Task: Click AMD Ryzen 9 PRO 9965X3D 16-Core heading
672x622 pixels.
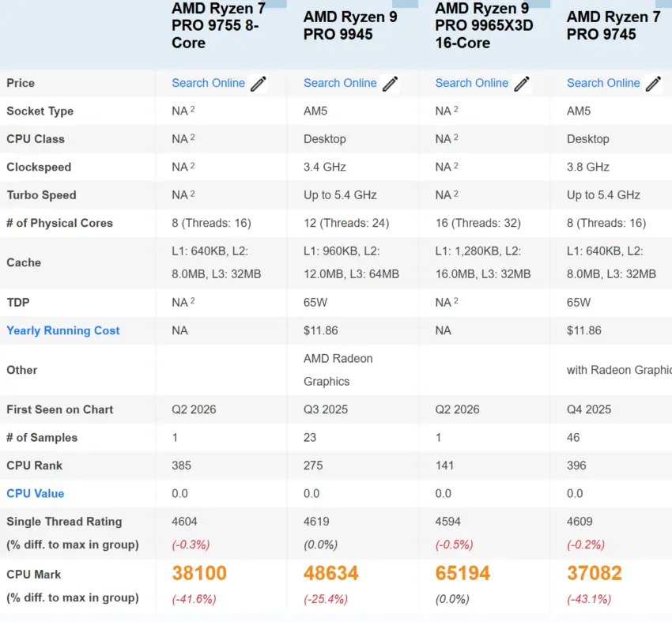Action: [484, 26]
